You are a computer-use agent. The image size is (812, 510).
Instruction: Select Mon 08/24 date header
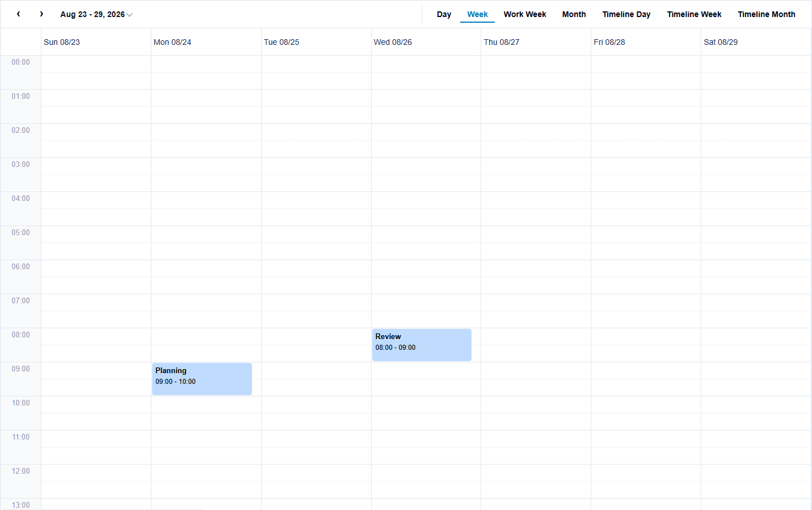(173, 42)
